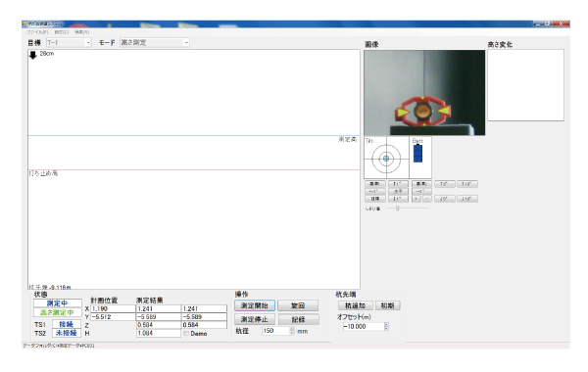The height and width of the screenshot is (372, 588).
Task: Click the empty 高さ変化 chart panel
Action: point(525,85)
